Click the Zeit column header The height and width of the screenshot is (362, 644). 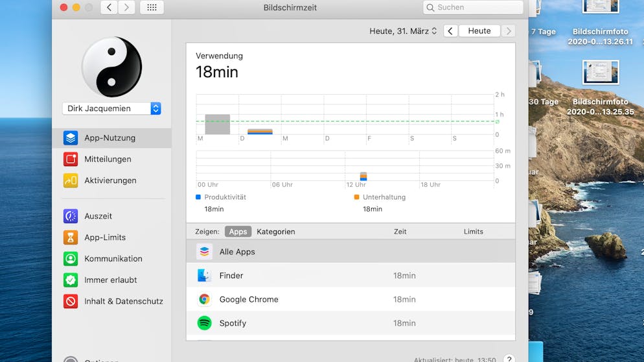[400, 232]
